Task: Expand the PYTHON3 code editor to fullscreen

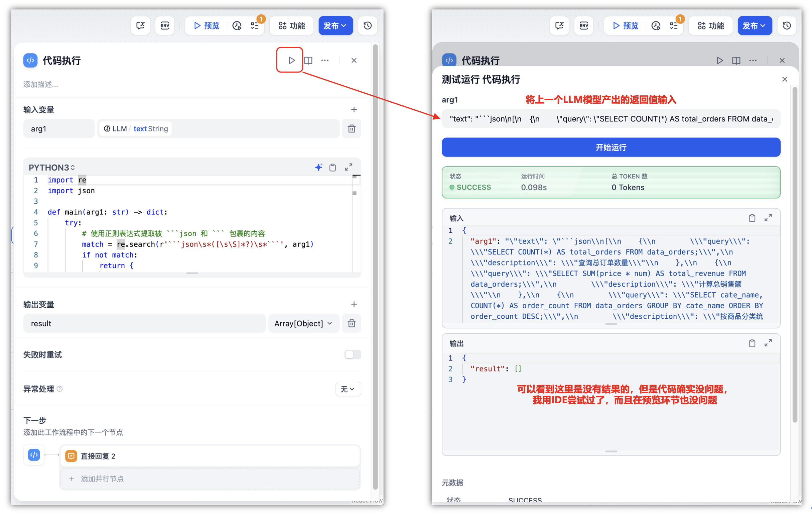Action: [349, 168]
